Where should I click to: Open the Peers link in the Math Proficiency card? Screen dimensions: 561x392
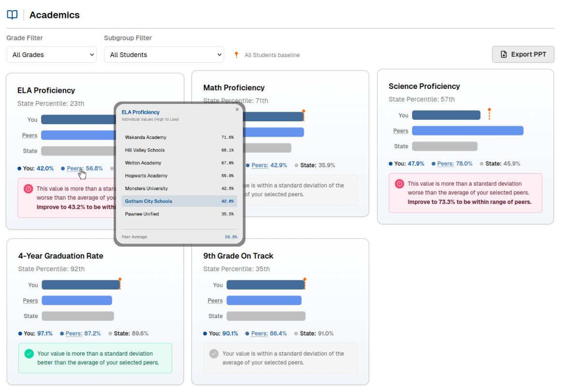pyautogui.click(x=261, y=165)
